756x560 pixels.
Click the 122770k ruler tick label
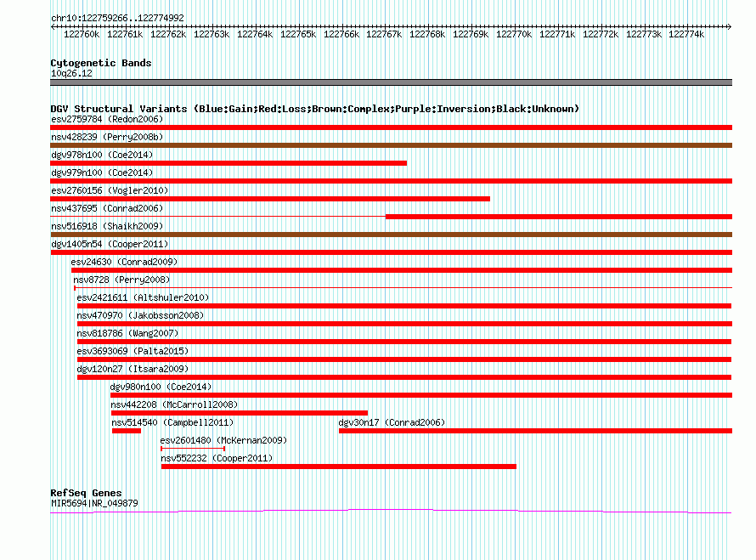click(513, 34)
